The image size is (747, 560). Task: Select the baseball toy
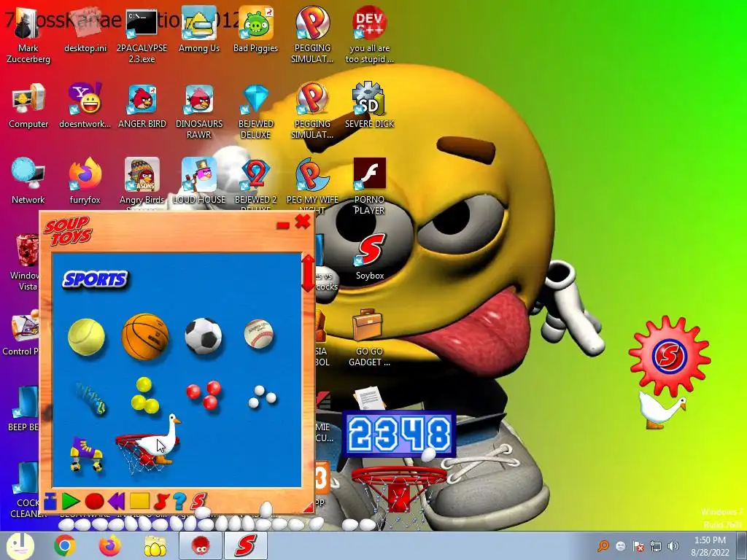(259, 333)
